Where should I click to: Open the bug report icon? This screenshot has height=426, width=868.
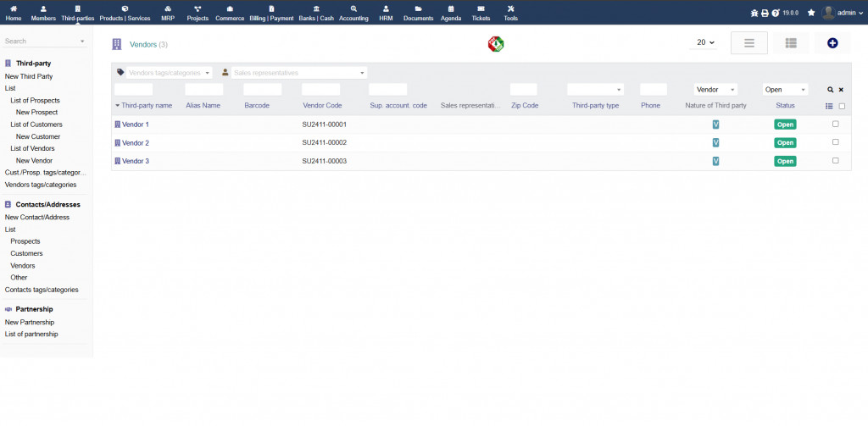[754, 13]
